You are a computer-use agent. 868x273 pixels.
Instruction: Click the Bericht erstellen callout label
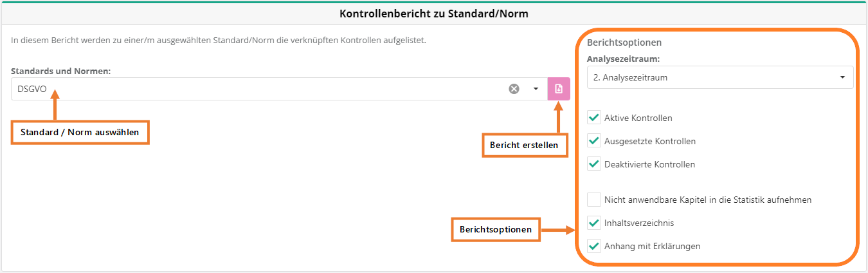click(525, 146)
